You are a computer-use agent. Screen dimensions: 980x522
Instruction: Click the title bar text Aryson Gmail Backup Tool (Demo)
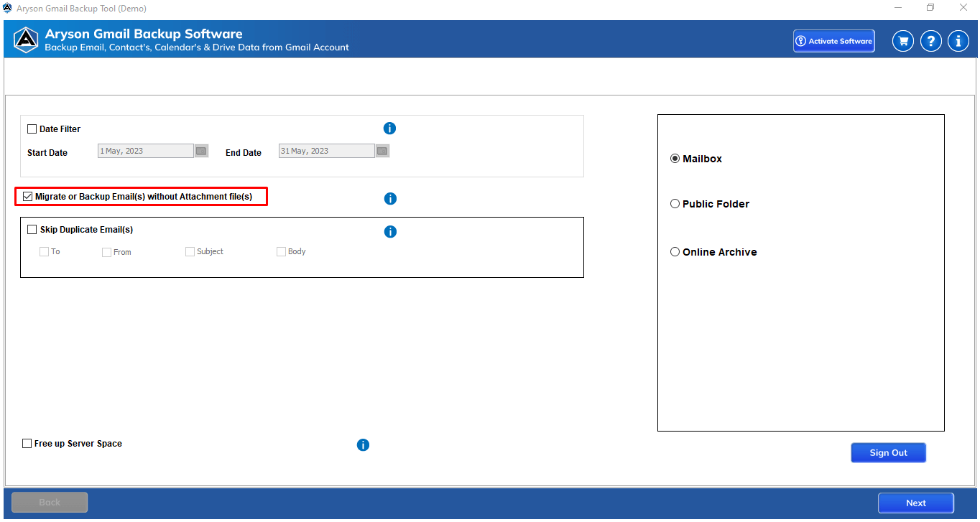pyautogui.click(x=82, y=9)
